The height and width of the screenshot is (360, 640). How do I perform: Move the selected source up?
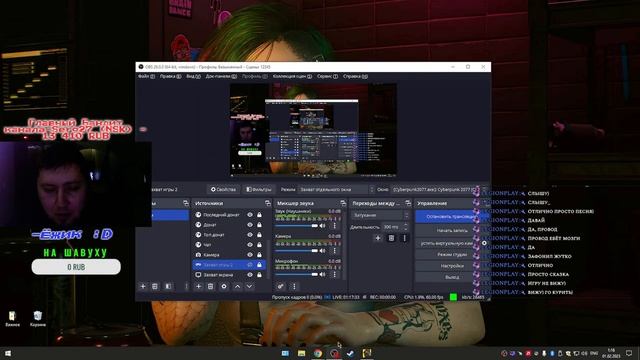[x=237, y=287]
